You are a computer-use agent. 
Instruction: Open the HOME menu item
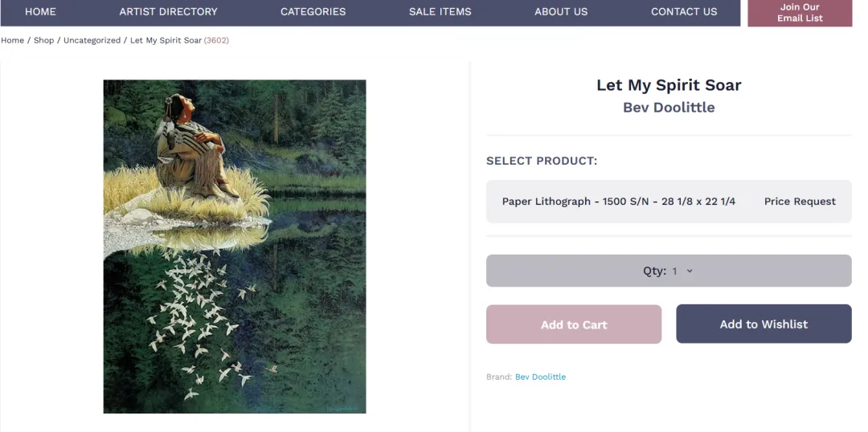click(40, 12)
